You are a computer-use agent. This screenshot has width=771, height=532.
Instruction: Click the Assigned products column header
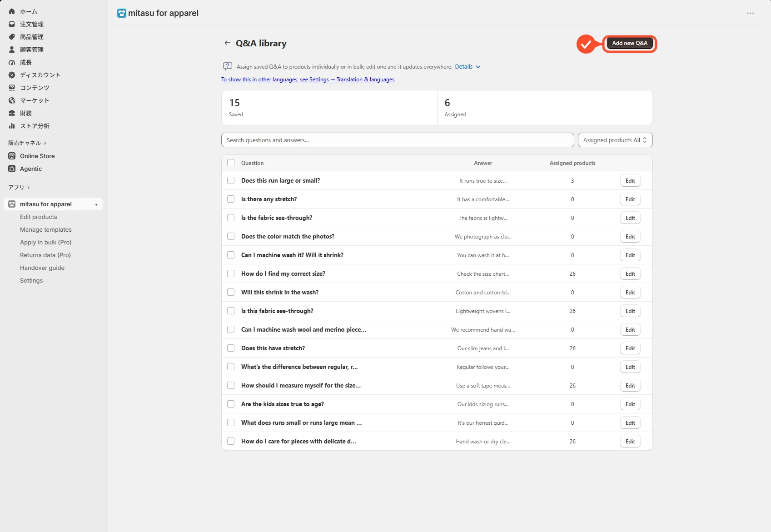click(x=572, y=163)
